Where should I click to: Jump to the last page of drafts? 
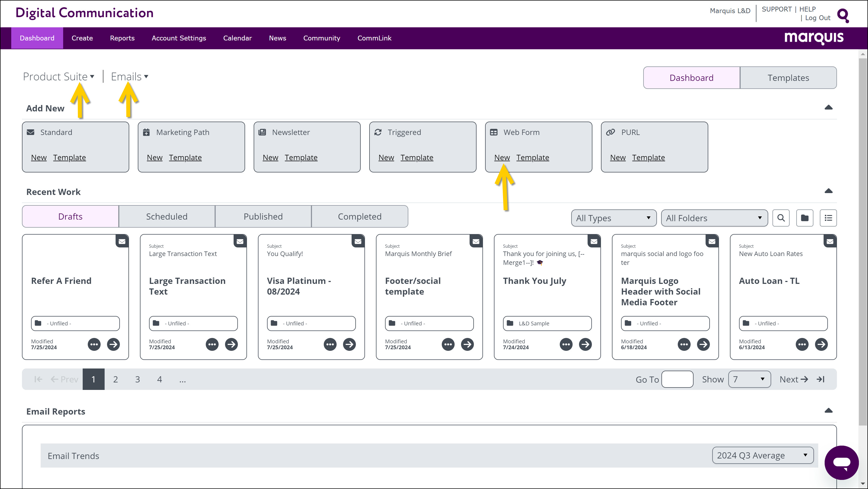[820, 379]
